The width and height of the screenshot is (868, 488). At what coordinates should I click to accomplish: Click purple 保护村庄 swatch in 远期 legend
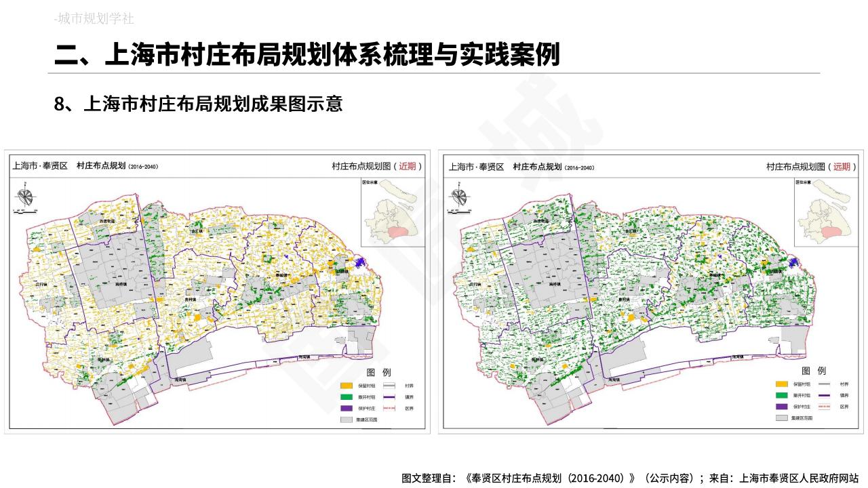point(781,407)
